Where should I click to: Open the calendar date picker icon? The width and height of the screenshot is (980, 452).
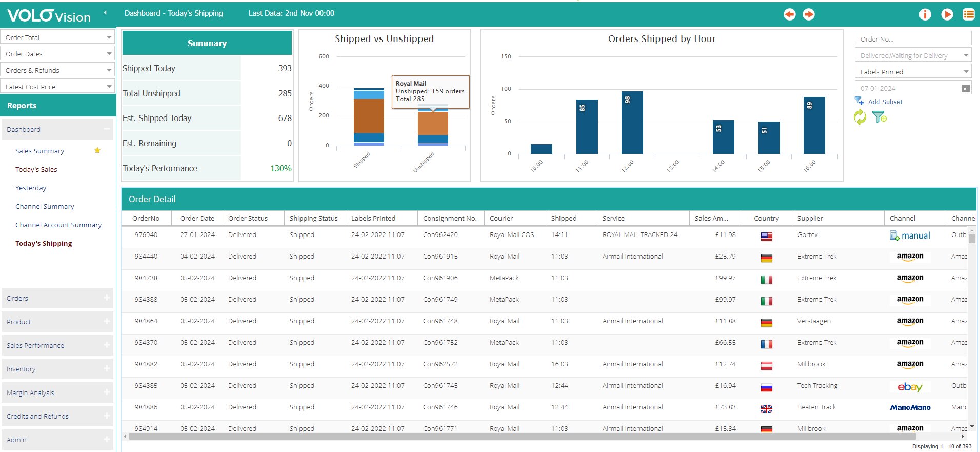point(966,88)
